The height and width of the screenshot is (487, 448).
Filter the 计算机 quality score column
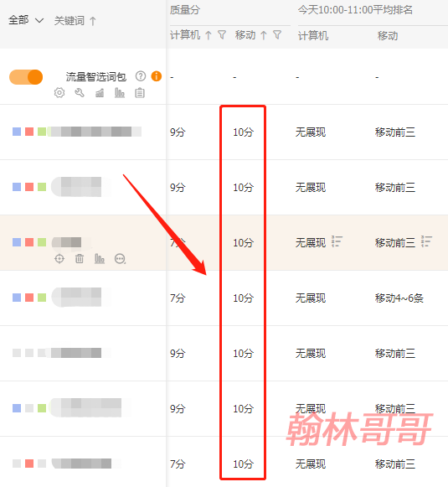pyautogui.click(x=222, y=35)
